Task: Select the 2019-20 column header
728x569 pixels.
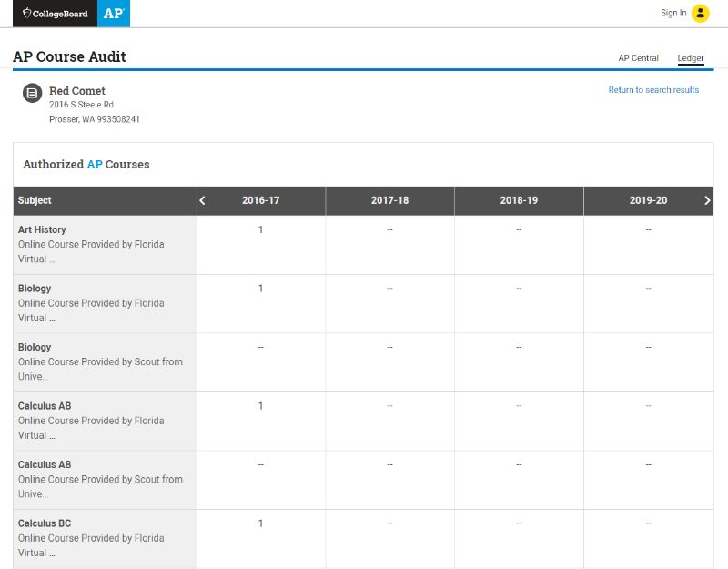Action: [x=648, y=200]
